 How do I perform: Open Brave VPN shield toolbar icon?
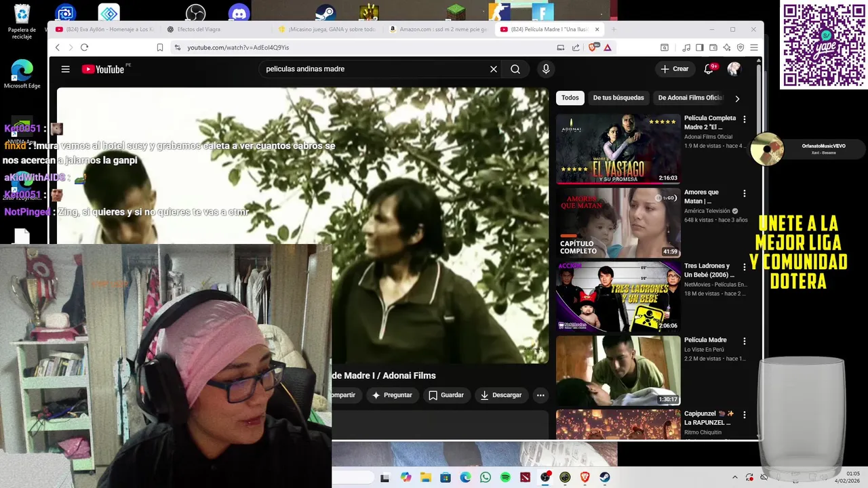[741, 47]
